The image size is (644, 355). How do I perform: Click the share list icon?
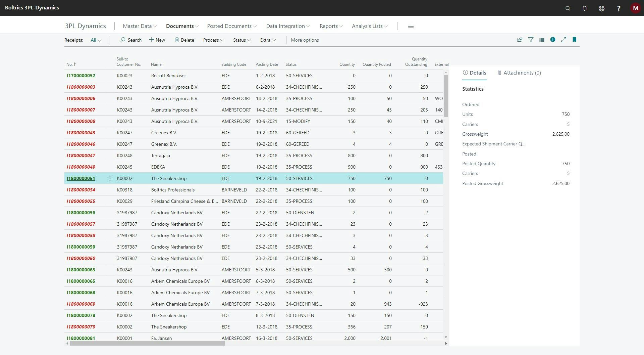pos(520,40)
